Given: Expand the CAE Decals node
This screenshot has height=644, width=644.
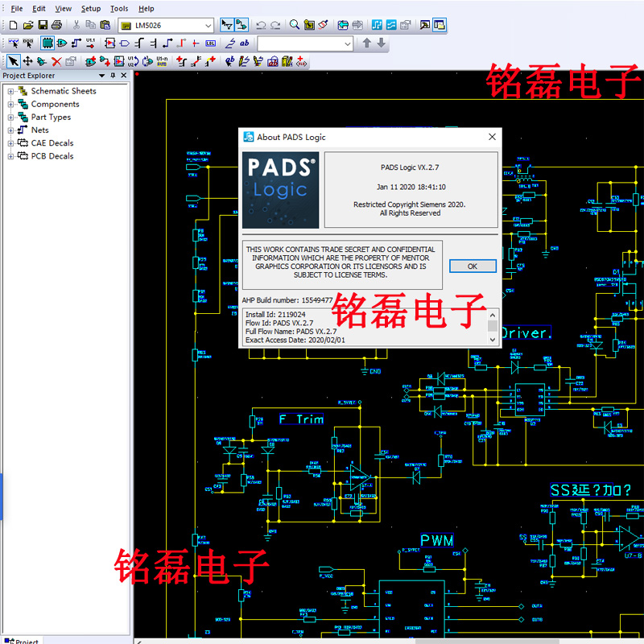Looking at the screenshot, I should (10, 143).
